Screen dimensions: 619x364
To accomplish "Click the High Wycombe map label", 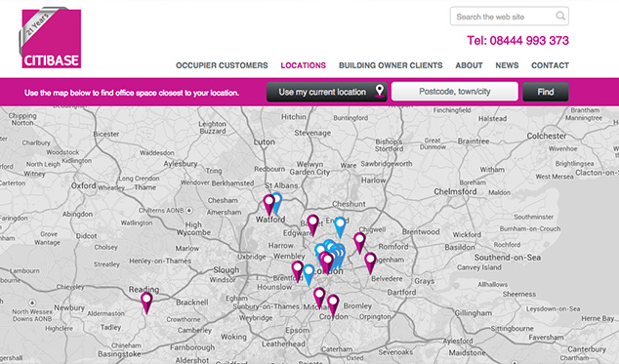I will coord(193,228).
